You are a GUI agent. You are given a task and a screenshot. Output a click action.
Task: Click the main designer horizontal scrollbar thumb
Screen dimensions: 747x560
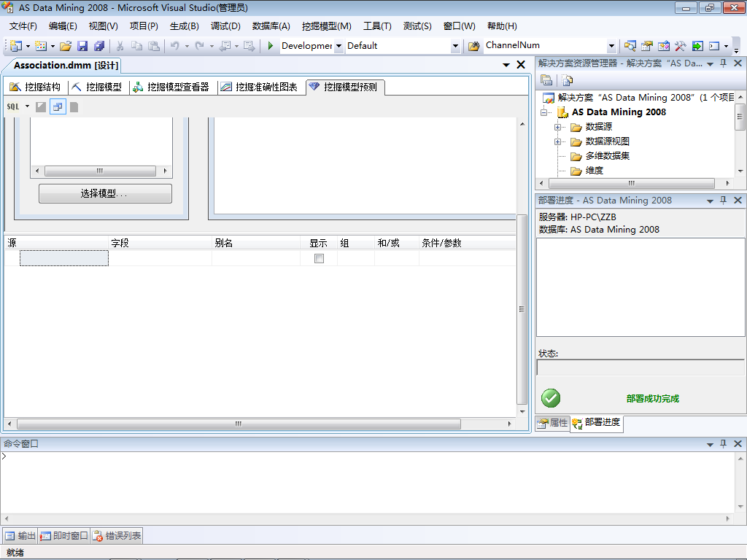click(x=239, y=424)
